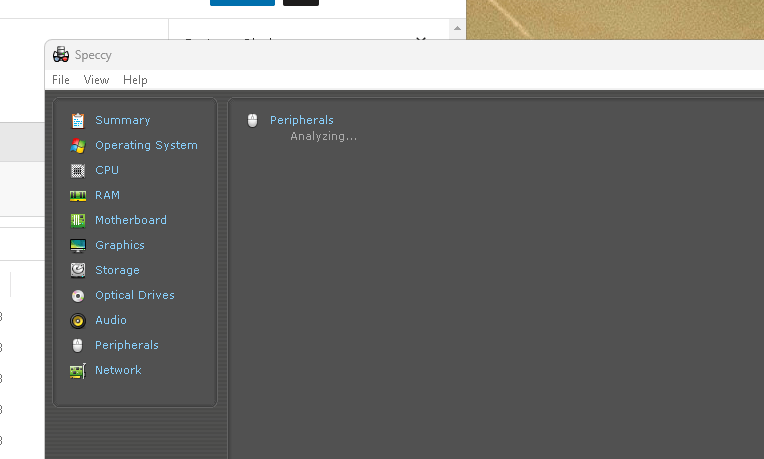Open the Help menu
The height and width of the screenshot is (459, 764).
135,80
